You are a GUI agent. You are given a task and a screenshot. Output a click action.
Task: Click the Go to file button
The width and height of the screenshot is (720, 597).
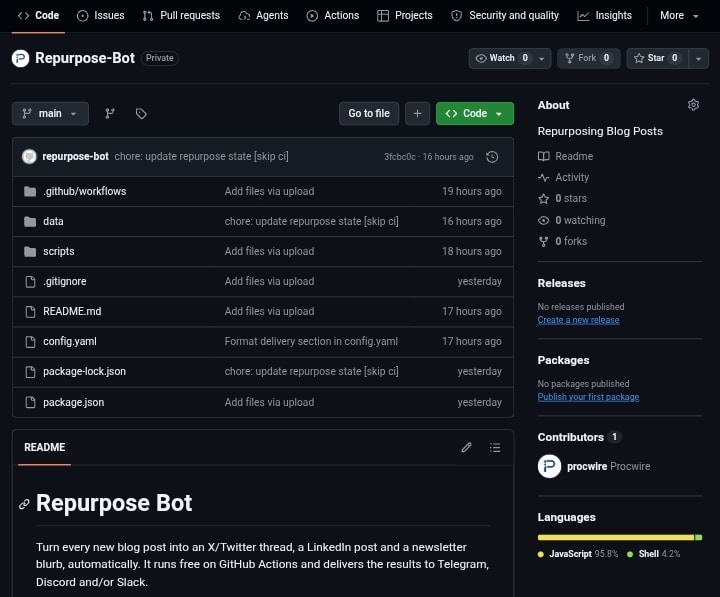pos(369,113)
